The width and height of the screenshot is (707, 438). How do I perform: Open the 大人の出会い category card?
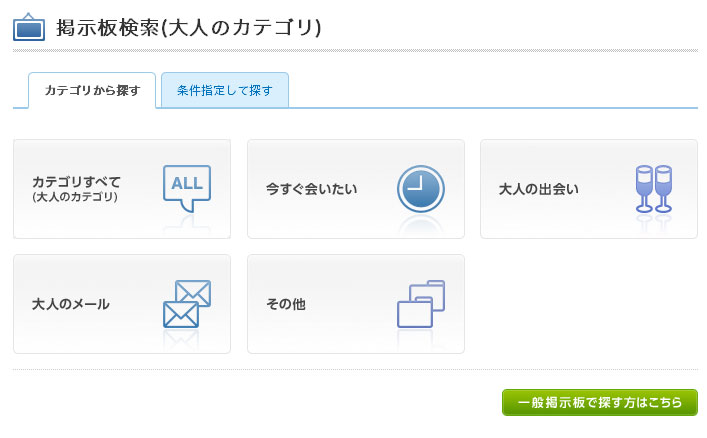click(589, 189)
